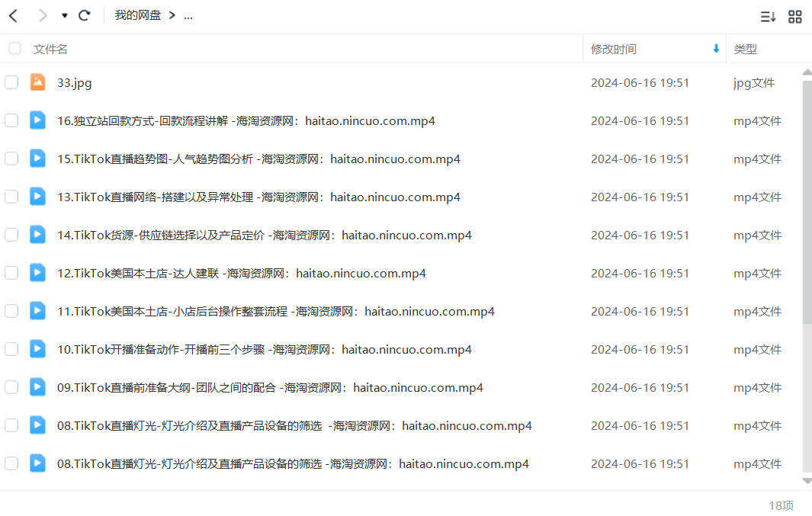812x516 pixels.
Task: Open 10.TikTok开播准备动作-开播前三个步骤 video
Action: pyautogui.click(x=264, y=350)
